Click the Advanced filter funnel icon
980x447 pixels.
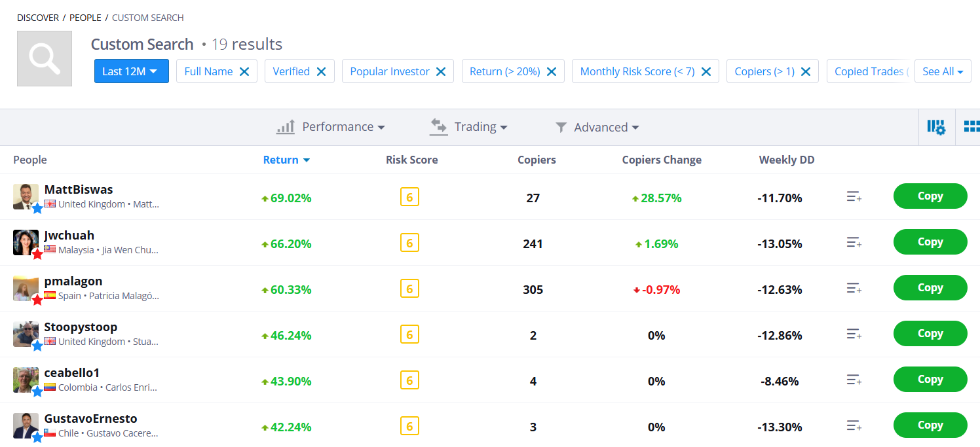(561, 127)
